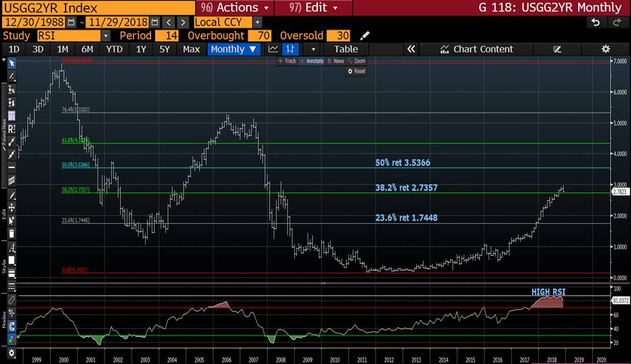
Task: Select the 3D range tab
Action: (x=37, y=49)
